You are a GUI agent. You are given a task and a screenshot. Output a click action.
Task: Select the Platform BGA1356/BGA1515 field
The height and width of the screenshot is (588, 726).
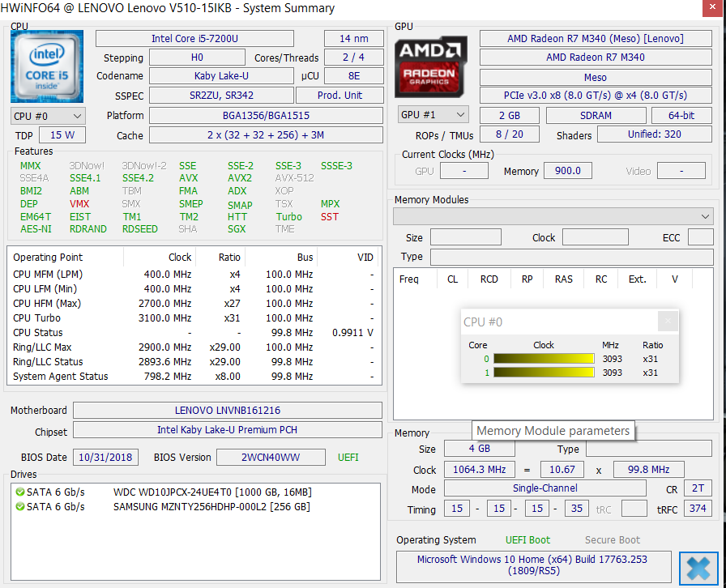(266, 115)
